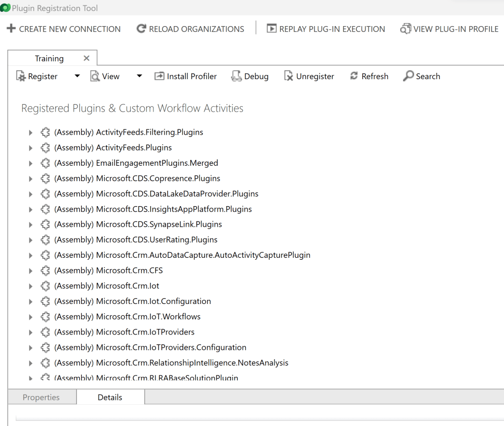
Task: Select the Details tab
Action: 110,397
